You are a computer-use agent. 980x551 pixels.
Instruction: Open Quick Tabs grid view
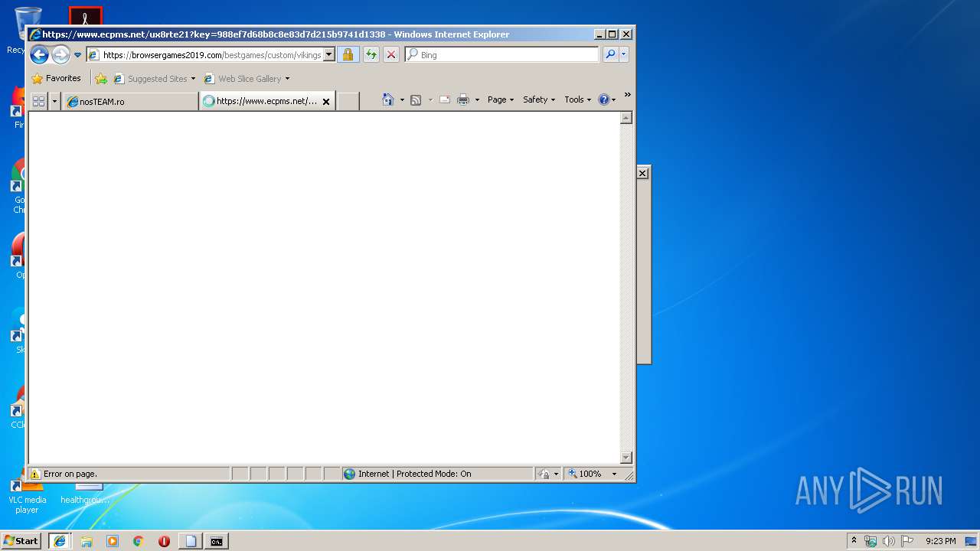point(38,100)
